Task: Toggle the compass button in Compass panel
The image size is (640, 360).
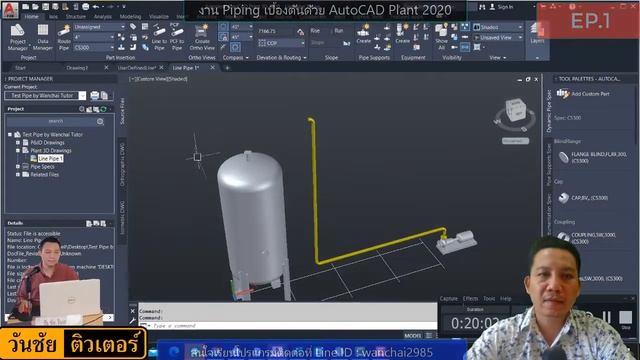Action: coord(223,27)
